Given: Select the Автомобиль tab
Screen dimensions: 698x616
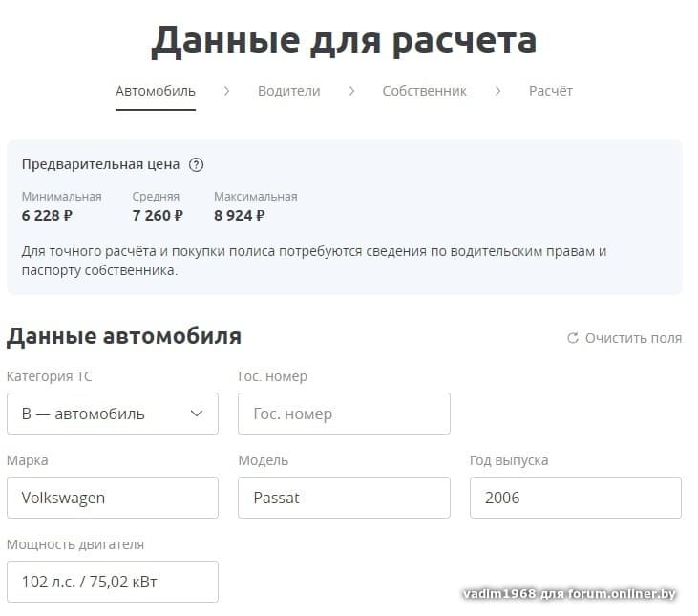Looking at the screenshot, I should point(156,91).
